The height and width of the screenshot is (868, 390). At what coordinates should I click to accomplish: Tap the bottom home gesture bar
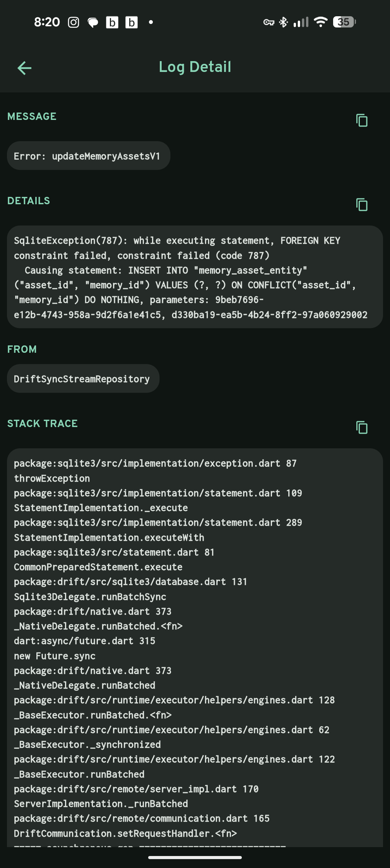pyautogui.click(x=195, y=858)
